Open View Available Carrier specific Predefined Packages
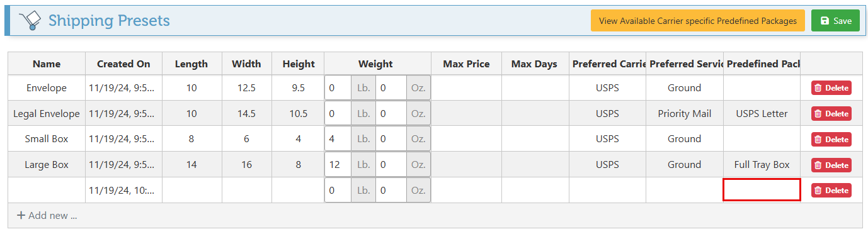The image size is (868, 234). point(697,21)
